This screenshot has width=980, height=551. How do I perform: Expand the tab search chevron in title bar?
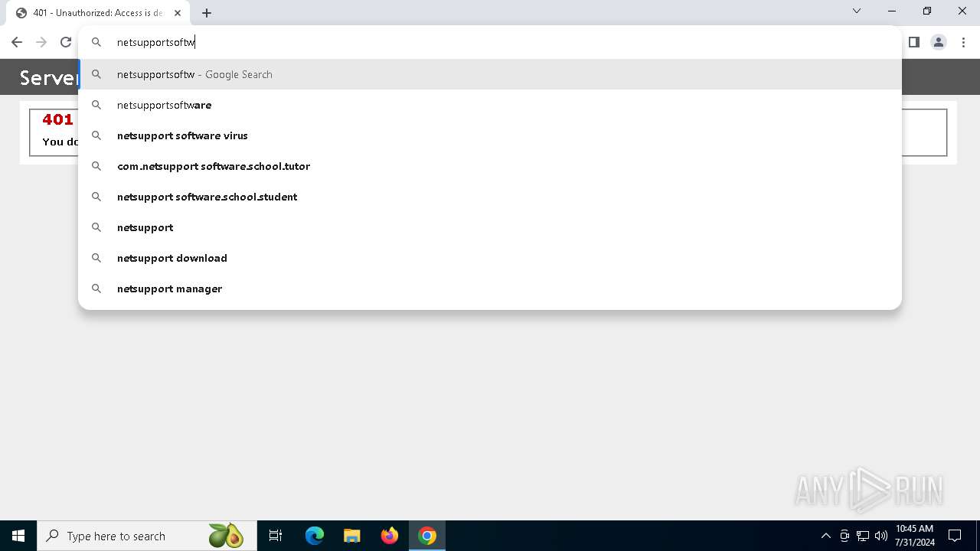pos(857,11)
